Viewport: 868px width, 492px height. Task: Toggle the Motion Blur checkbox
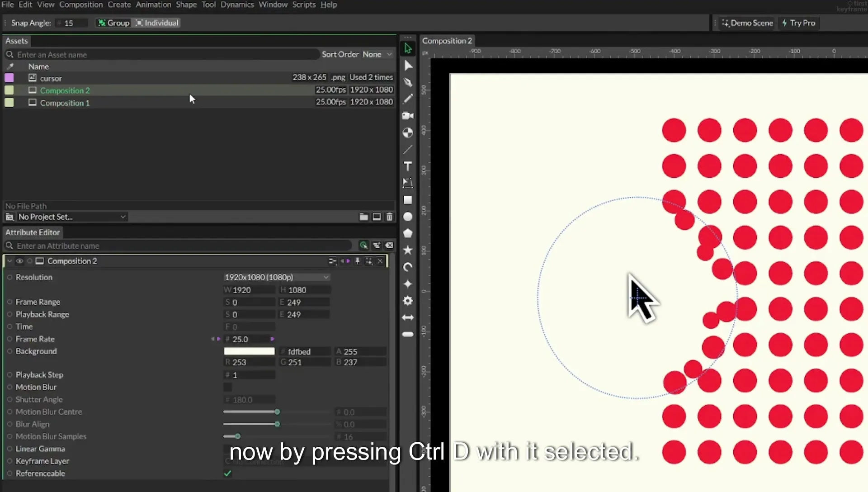point(227,387)
